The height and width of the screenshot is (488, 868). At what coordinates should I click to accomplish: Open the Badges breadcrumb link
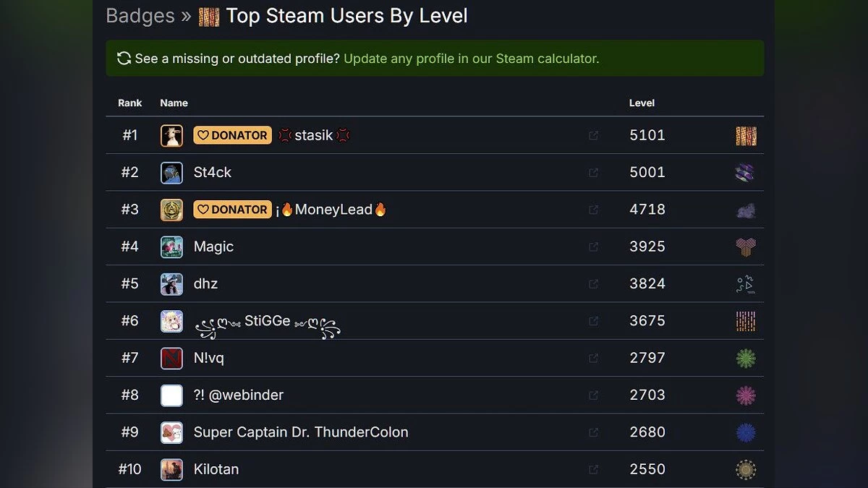point(140,16)
